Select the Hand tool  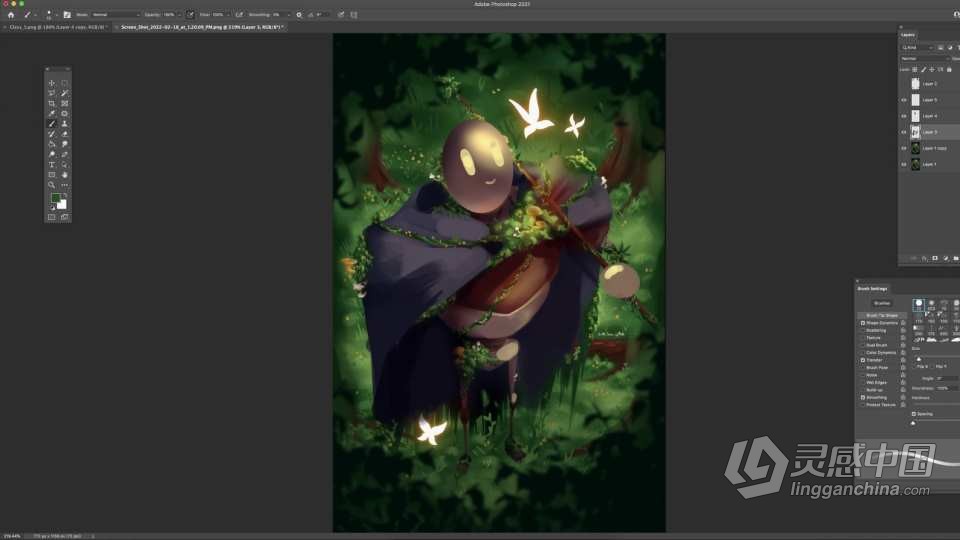(x=64, y=174)
